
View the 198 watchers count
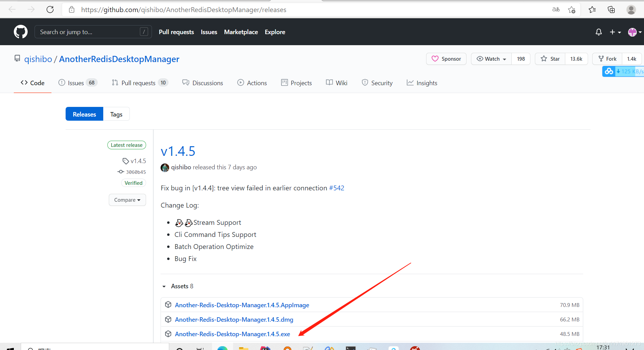click(x=521, y=59)
